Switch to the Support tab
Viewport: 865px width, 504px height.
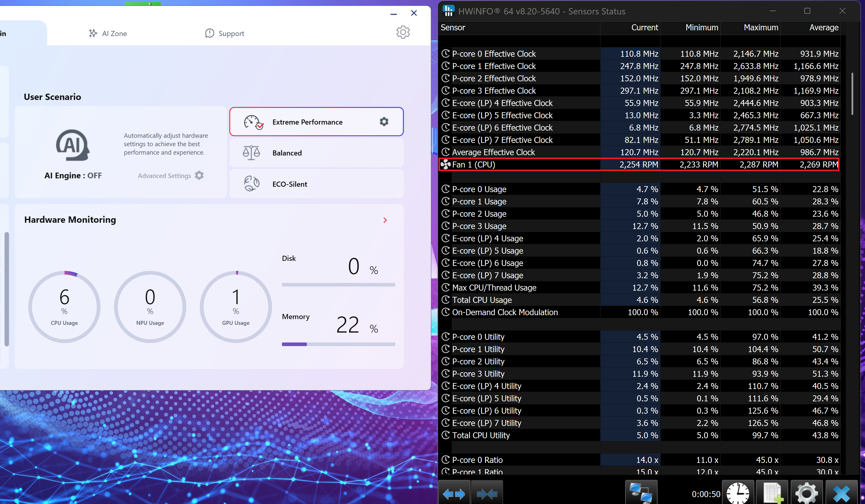[224, 33]
